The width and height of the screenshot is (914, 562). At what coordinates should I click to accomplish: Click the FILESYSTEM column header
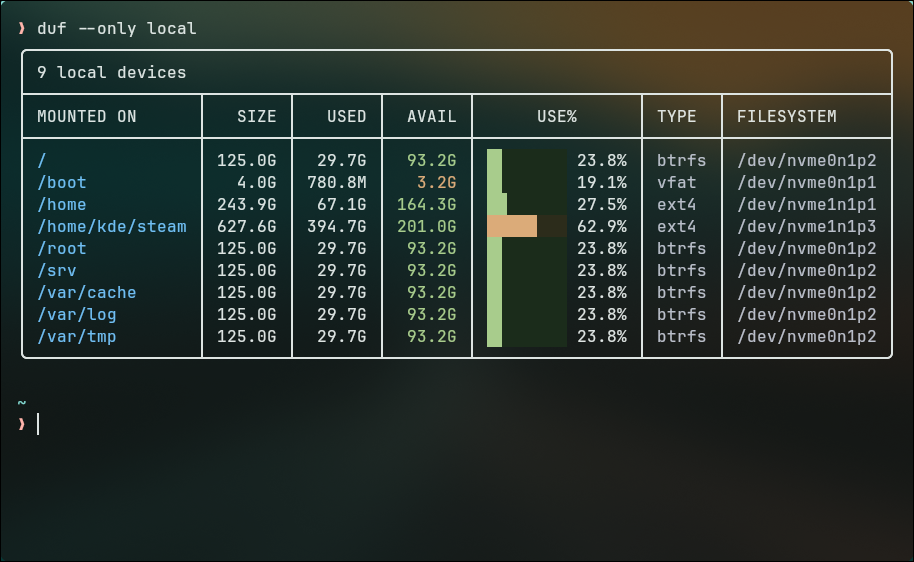(x=786, y=117)
